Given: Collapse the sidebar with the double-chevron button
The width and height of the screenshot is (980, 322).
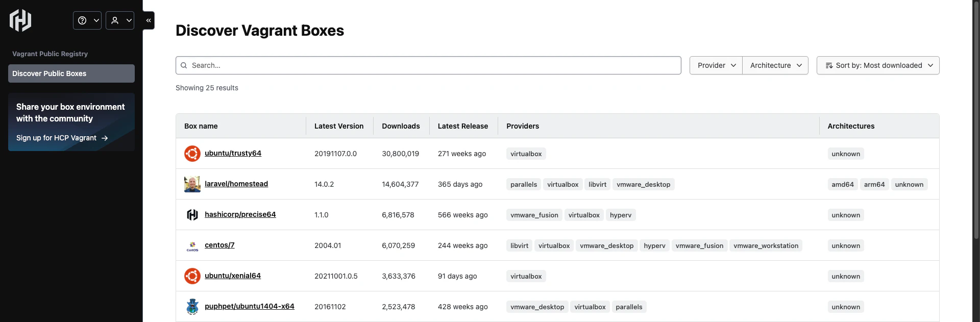Looking at the screenshot, I should pyautogui.click(x=149, y=20).
